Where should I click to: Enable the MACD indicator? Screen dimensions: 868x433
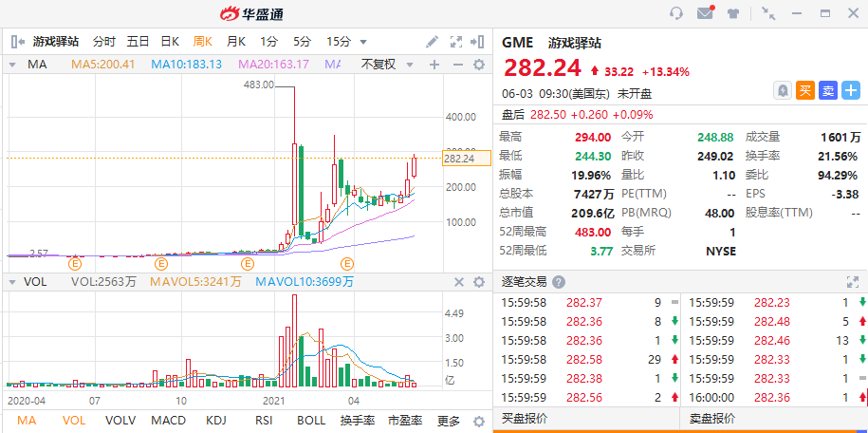pos(168,421)
